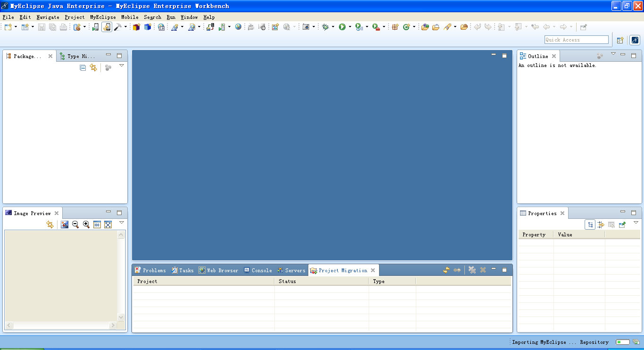The width and height of the screenshot is (644, 350).
Task: Click the New Java Class icon
Action: (x=406, y=27)
